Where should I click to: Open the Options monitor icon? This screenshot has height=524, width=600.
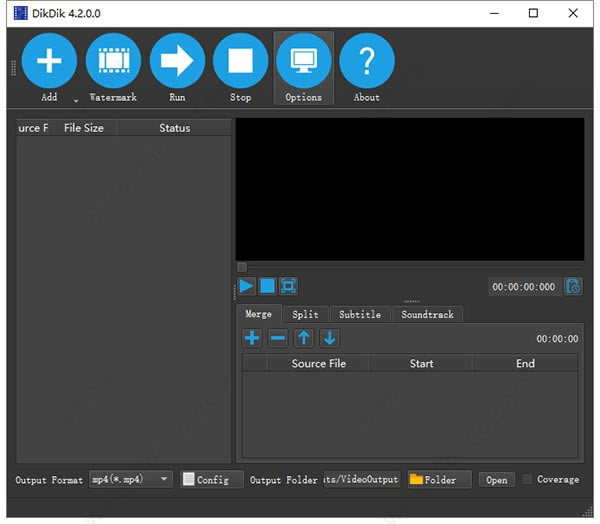[303, 61]
